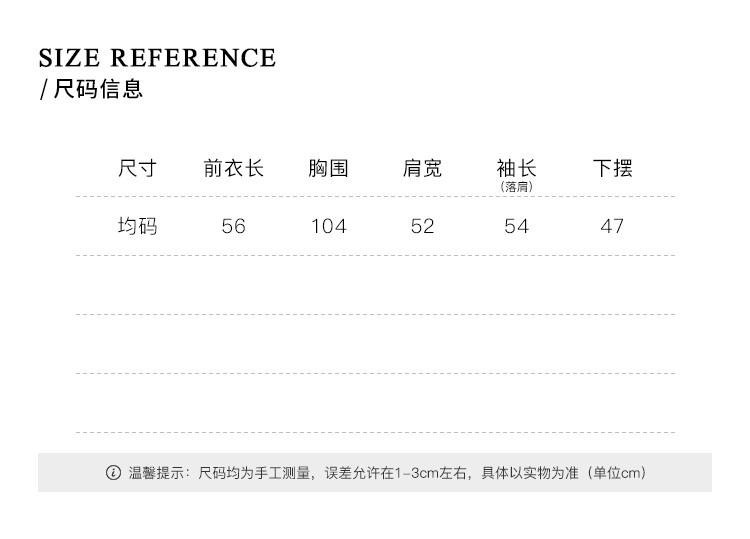Select the 下摆 value 47
Screen dimensions: 750x539
[612, 227]
